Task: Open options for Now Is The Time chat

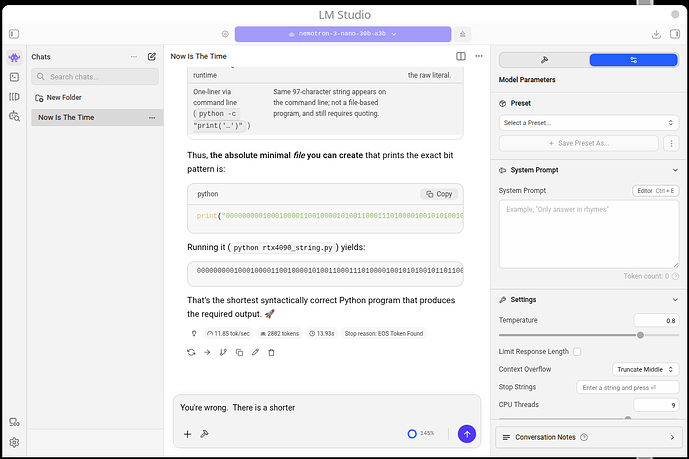Action: (152, 118)
